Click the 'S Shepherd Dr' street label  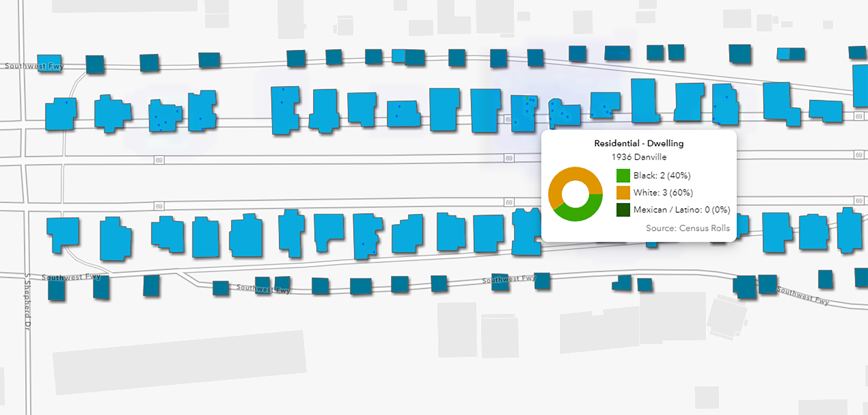pyautogui.click(x=27, y=301)
